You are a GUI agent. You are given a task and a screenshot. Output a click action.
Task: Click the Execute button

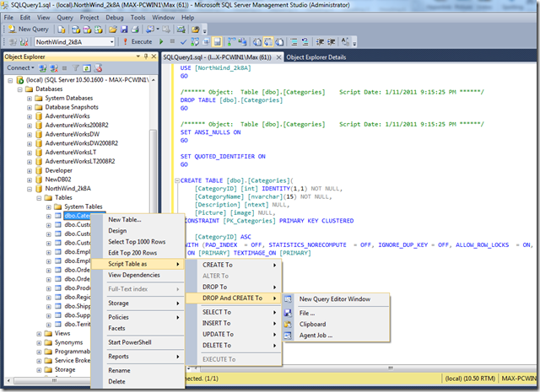click(138, 41)
